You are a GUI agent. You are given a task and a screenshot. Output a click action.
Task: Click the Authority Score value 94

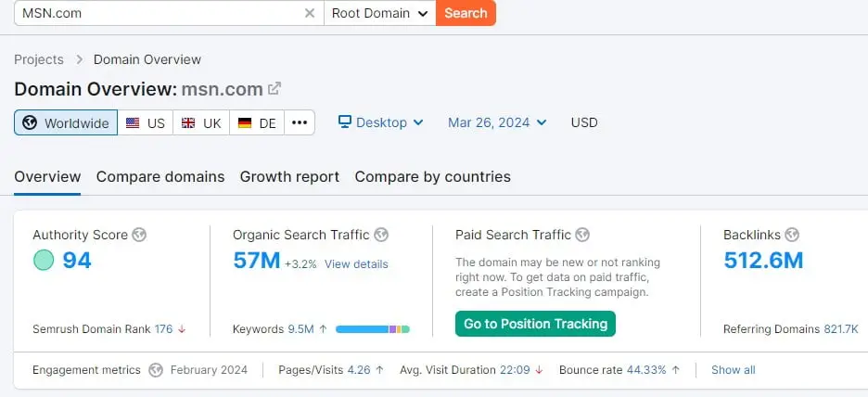tap(77, 261)
